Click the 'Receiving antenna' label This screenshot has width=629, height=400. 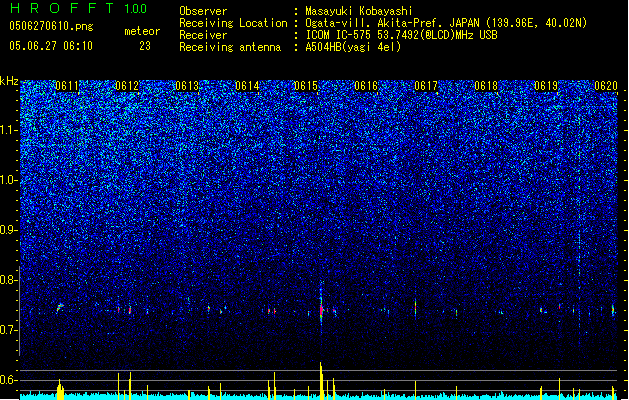(230, 47)
